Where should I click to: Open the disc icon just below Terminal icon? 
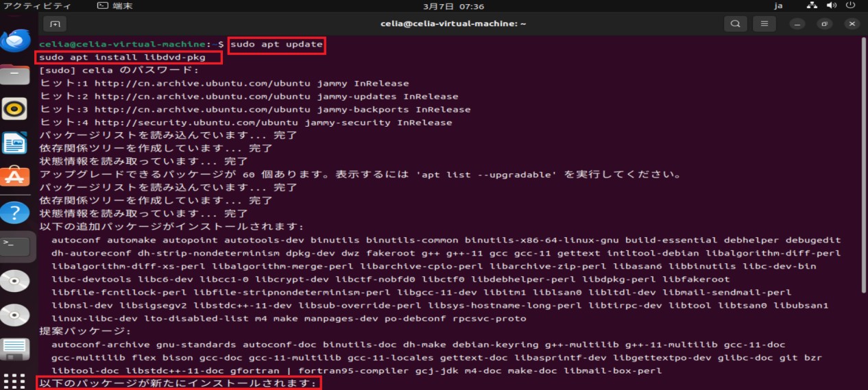point(15,281)
